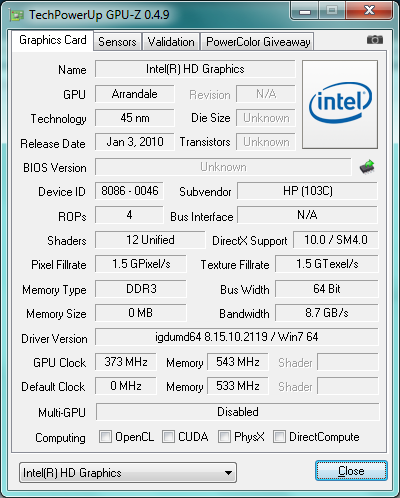Check the DirectCompute checkbox
The image size is (400, 498).
tap(279, 436)
